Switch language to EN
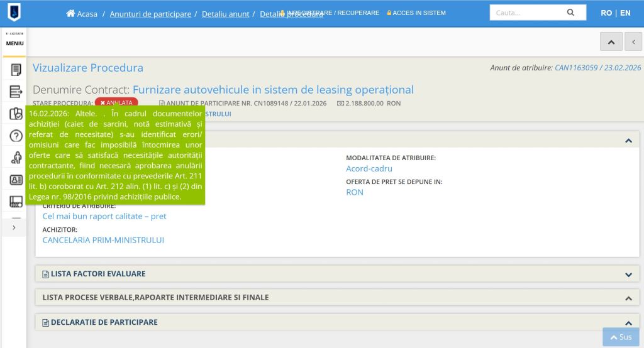Image resolution: width=644 pixels, height=348 pixels. (x=625, y=13)
